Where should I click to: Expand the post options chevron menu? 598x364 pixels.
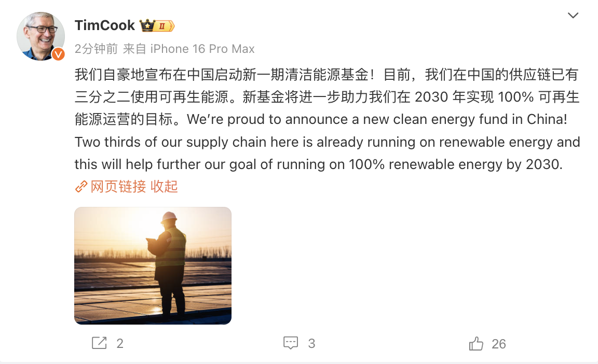tap(573, 16)
